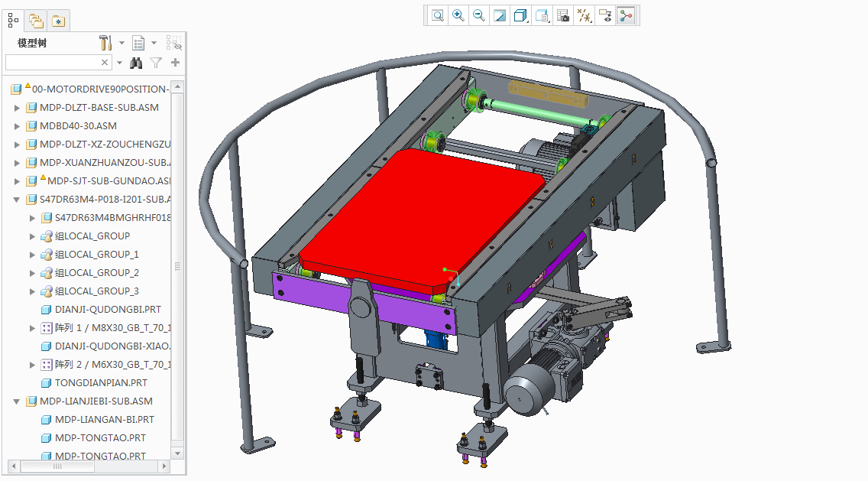Image resolution: width=868 pixels, height=481 pixels.
Task: Select the Zoom In magnifier tool
Action: [458, 15]
